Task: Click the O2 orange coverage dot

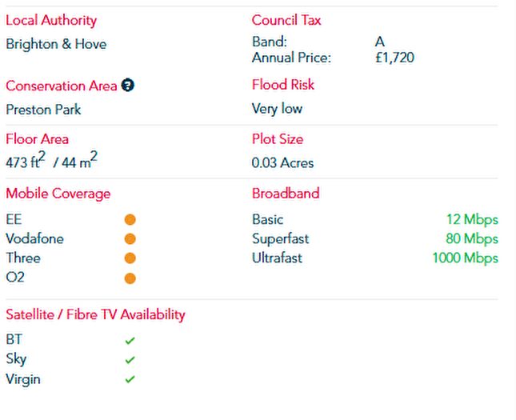Action: coord(130,278)
